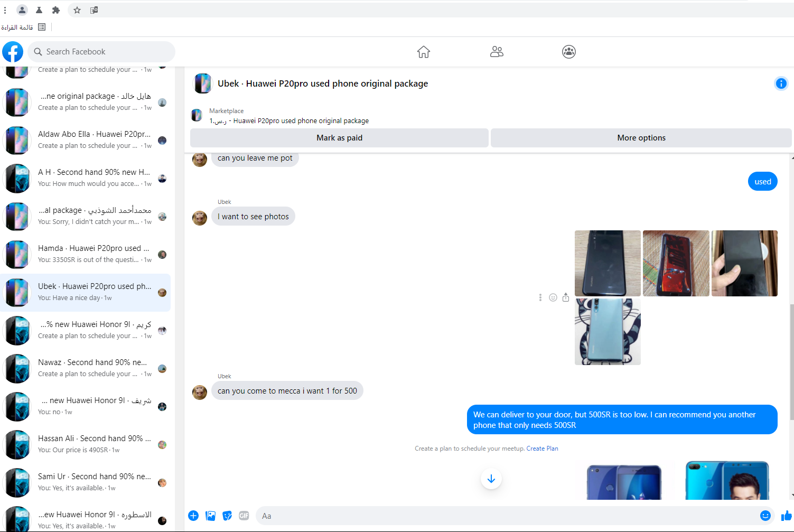Open more options dots beside photos
Viewport: 794px width, 532px height.
point(540,297)
